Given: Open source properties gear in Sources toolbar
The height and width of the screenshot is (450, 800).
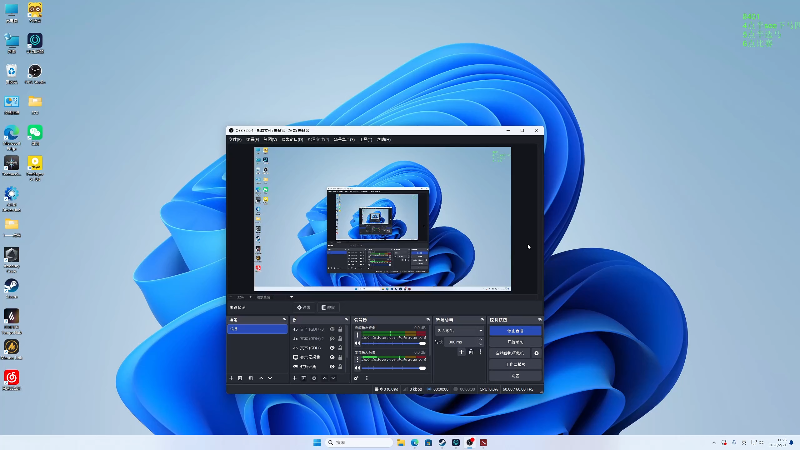Looking at the screenshot, I should tap(314, 378).
